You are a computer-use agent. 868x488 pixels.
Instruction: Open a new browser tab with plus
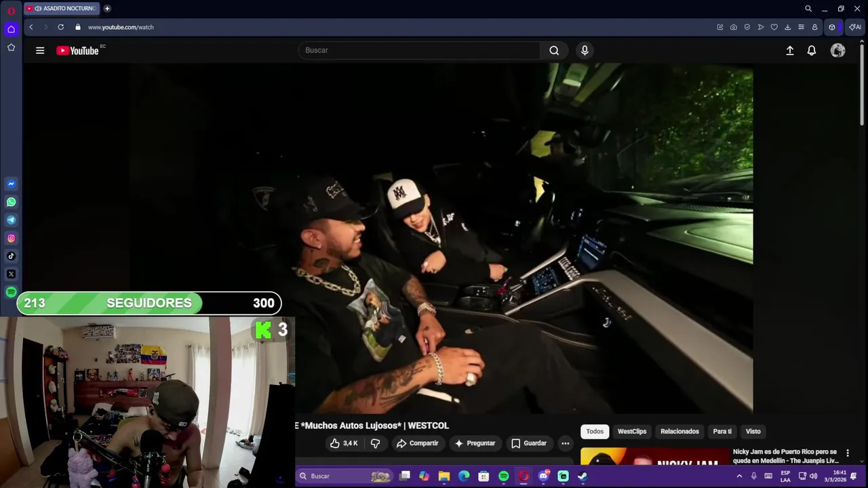[107, 9]
